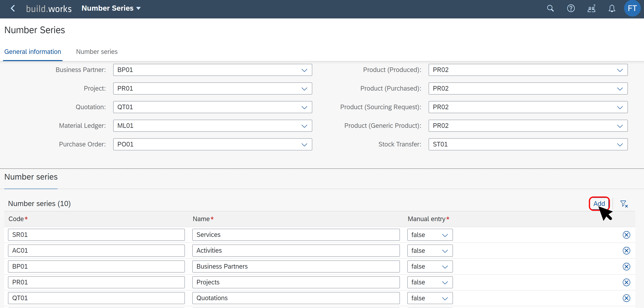644x308 pixels.
Task: Open Manual entry dropdown for Business Partners
Action: click(x=430, y=267)
